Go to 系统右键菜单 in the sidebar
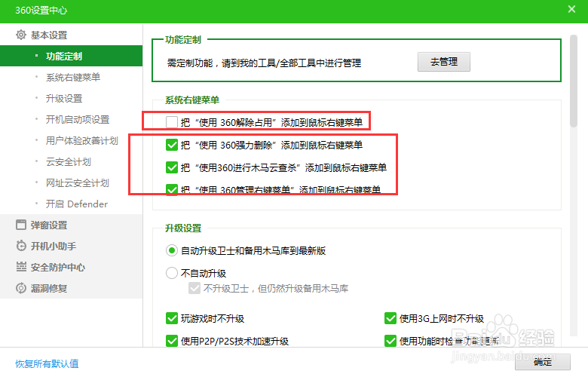 [72, 77]
